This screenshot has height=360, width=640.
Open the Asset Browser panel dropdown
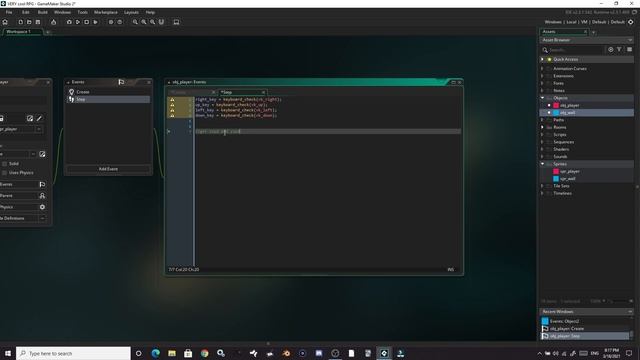[630, 40]
